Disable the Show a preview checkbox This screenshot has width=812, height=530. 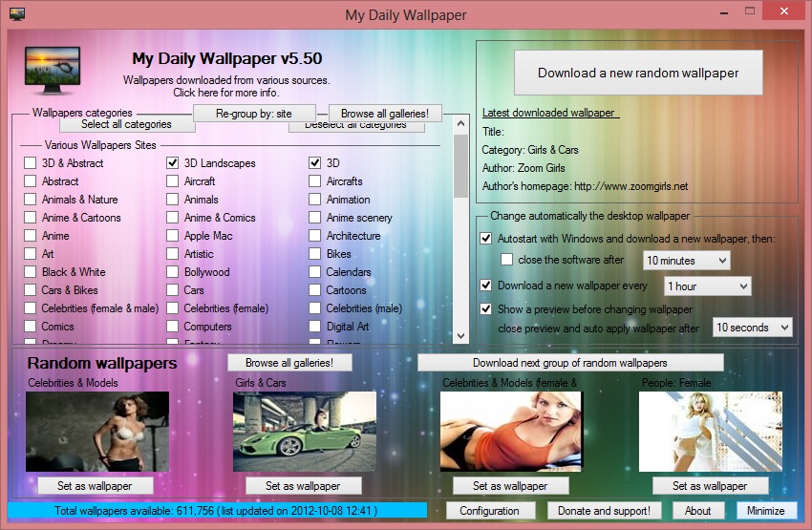[485, 309]
